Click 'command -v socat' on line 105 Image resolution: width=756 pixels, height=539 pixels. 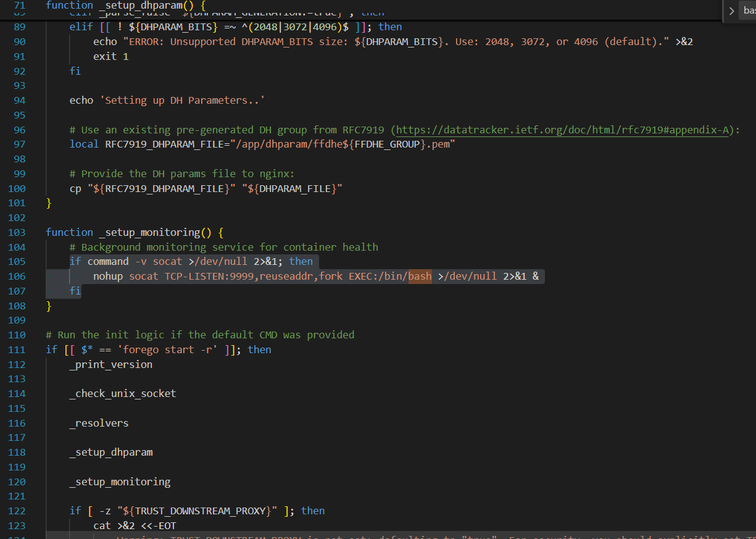point(135,261)
